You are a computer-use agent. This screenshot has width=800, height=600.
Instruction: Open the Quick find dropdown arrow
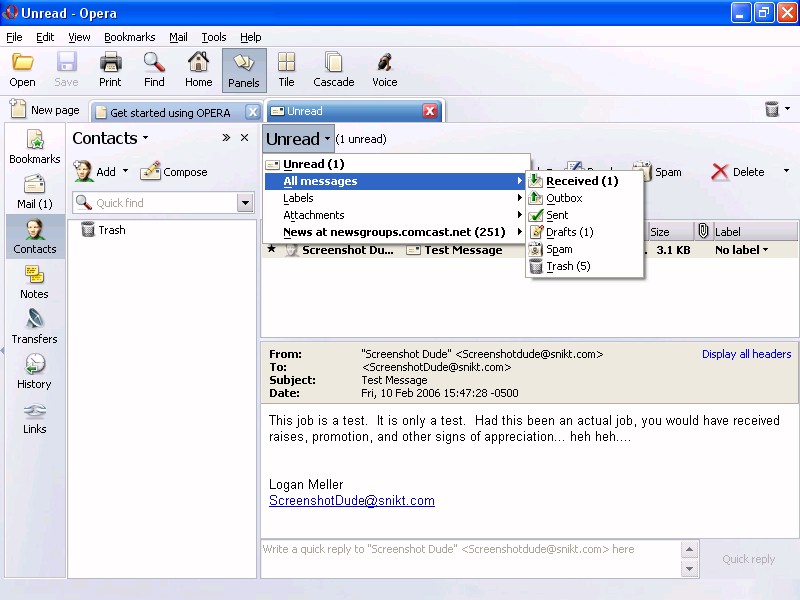click(x=245, y=203)
